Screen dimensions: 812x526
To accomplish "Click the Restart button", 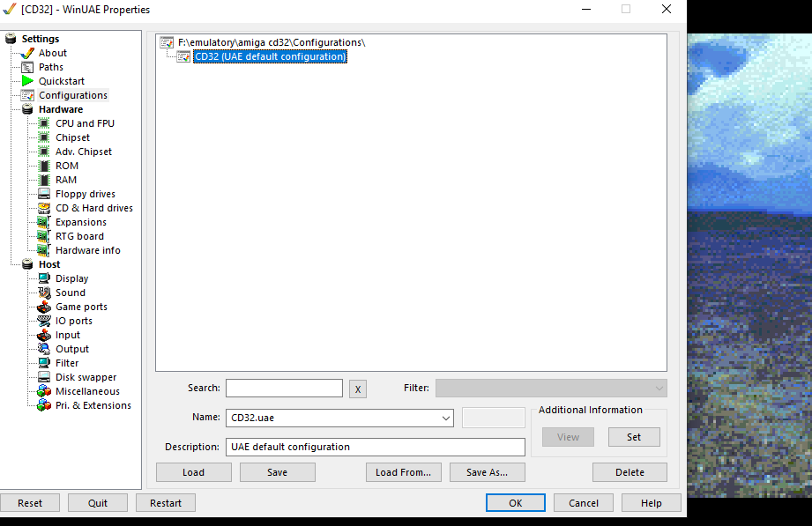I will click(x=166, y=503).
